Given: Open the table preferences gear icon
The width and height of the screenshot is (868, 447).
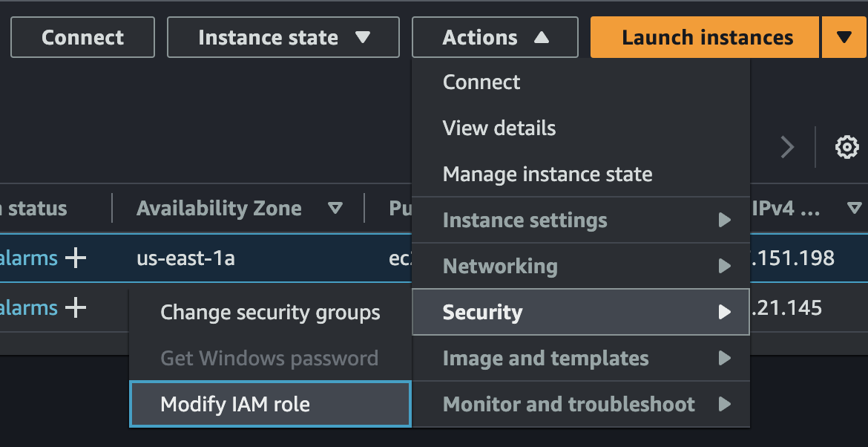Looking at the screenshot, I should pos(846,147).
